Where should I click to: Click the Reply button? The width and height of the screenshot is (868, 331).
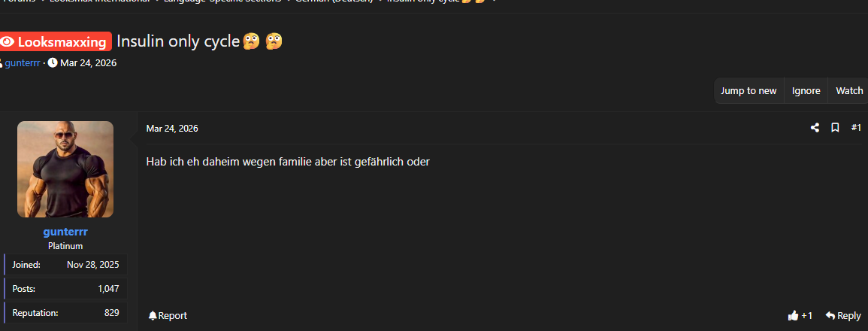(x=843, y=315)
